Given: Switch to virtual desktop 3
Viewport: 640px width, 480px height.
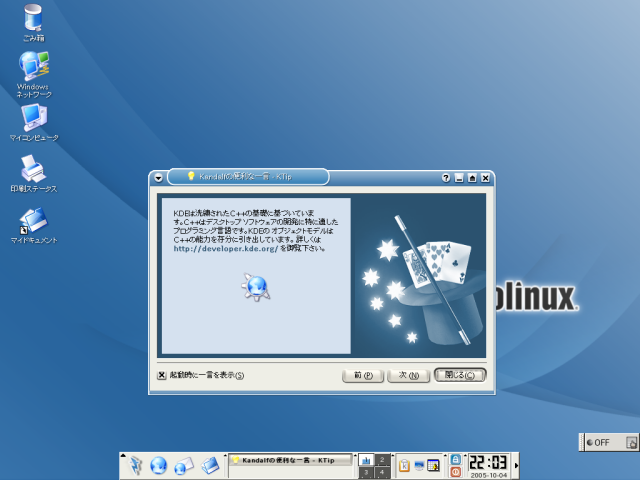Looking at the screenshot, I should 366,473.
